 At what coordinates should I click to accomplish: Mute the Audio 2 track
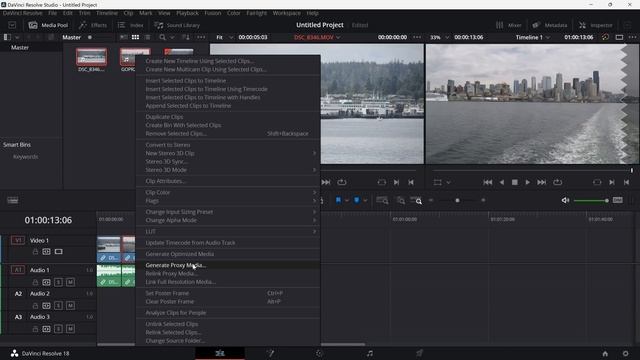pos(70,305)
